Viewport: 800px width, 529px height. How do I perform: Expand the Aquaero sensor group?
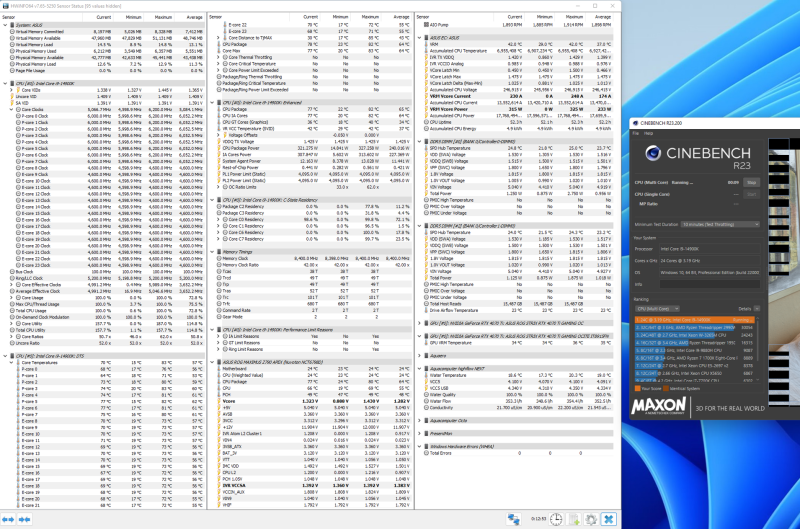tap(420, 356)
